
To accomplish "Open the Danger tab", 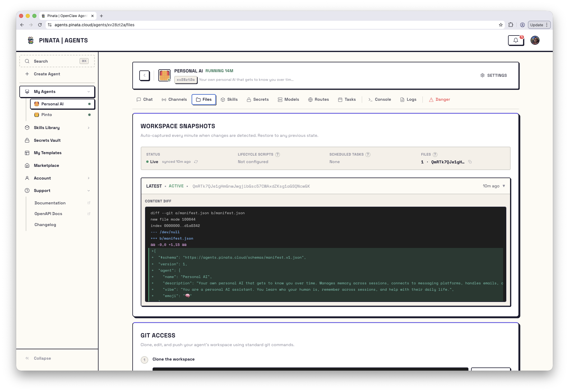I will tap(440, 100).
